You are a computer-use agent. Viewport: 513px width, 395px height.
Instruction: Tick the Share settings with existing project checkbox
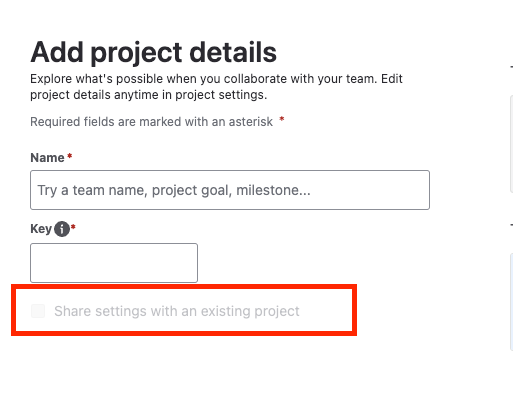38,311
